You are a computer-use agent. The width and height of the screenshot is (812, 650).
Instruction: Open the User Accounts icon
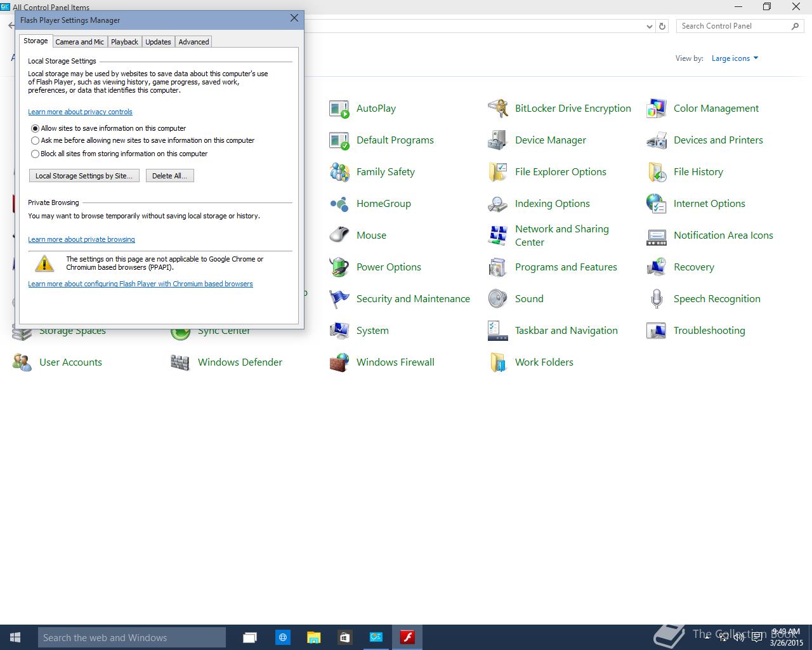22,362
